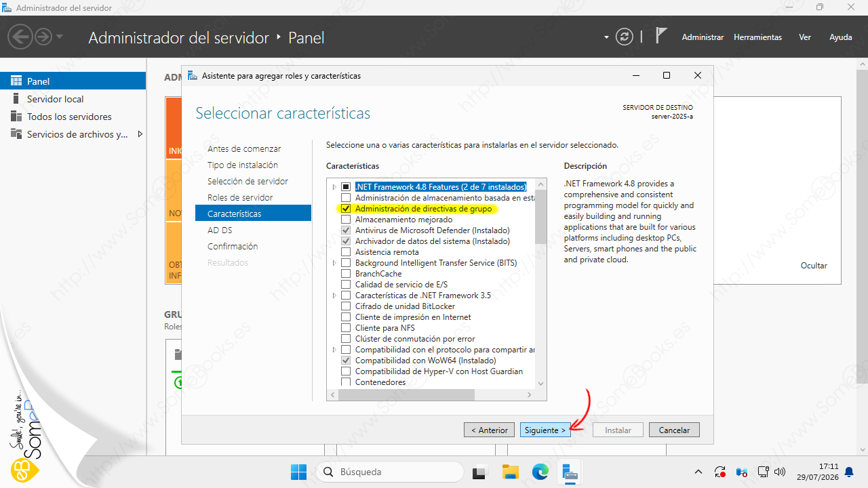Check Cliente de impresión en Internet
This screenshot has height=488, width=868.
pos(346,317)
